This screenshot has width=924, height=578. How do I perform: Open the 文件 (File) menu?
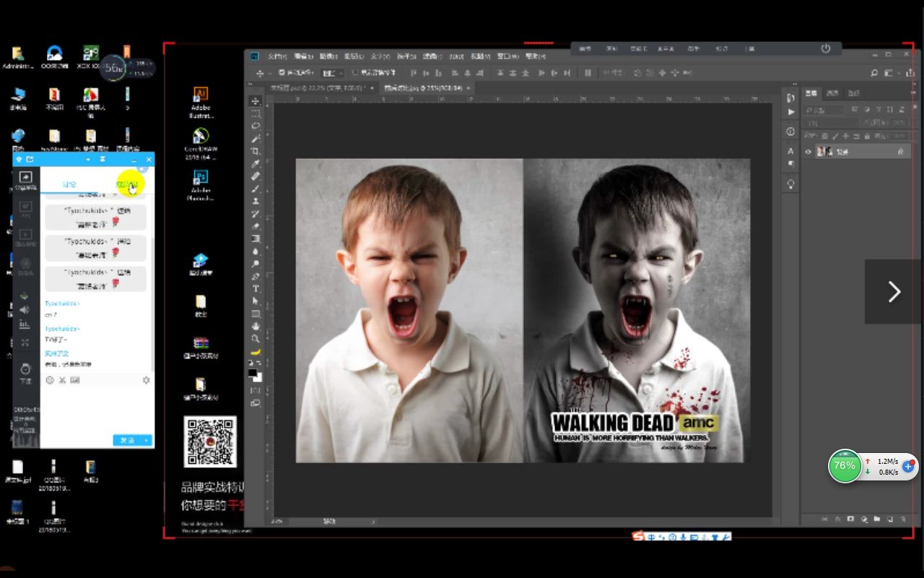(x=277, y=56)
